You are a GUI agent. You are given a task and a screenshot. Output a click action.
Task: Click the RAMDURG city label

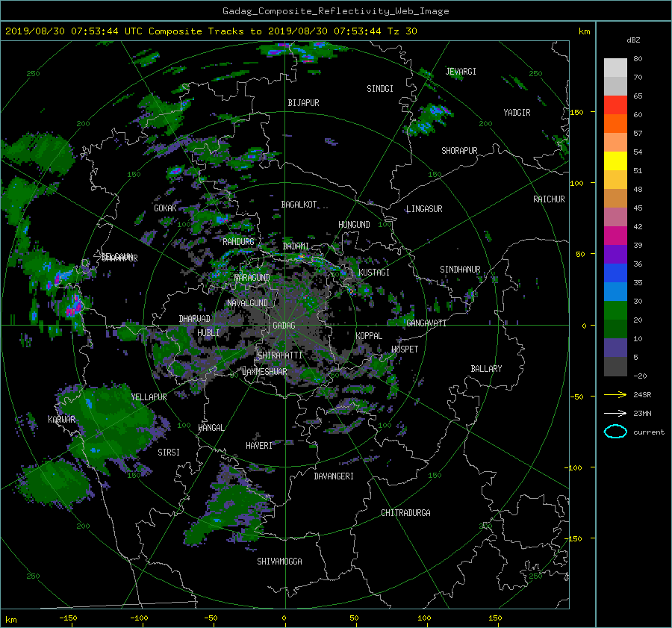tap(238, 242)
